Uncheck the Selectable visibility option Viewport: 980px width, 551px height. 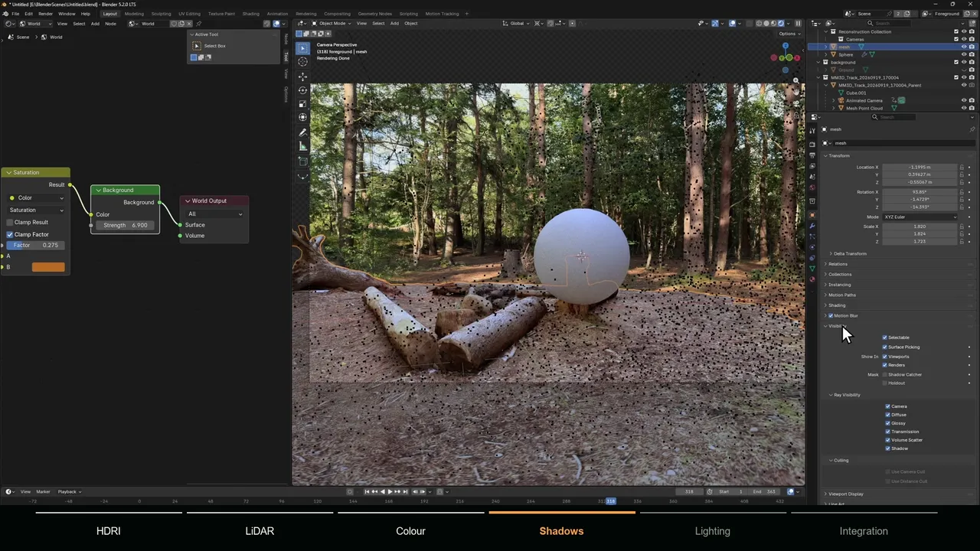(885, 337)
